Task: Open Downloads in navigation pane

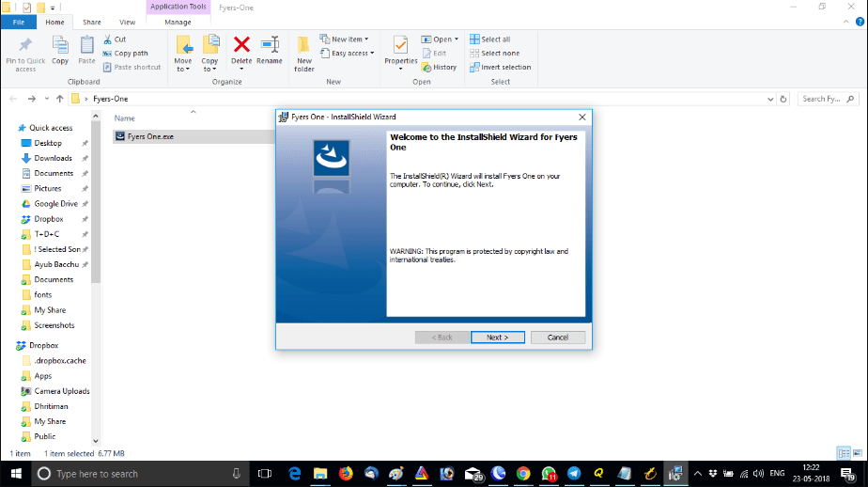Action: 53,159
